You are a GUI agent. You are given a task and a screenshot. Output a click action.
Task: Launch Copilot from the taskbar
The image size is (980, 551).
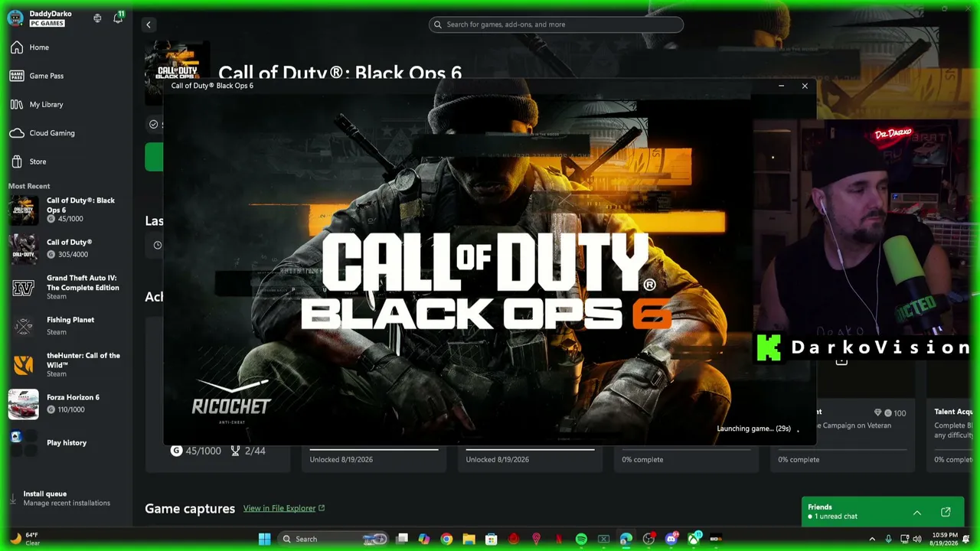(424, 539)
